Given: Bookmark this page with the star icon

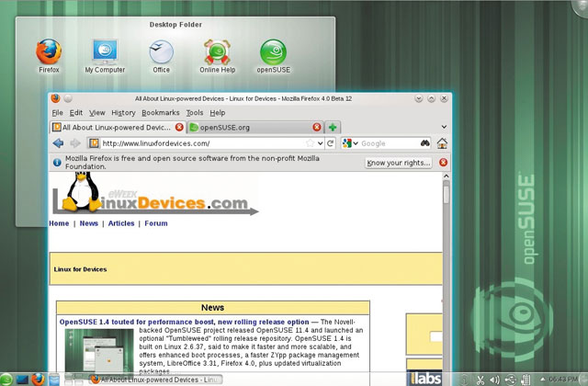Looking at the screenshot, I should coord(311,143).
